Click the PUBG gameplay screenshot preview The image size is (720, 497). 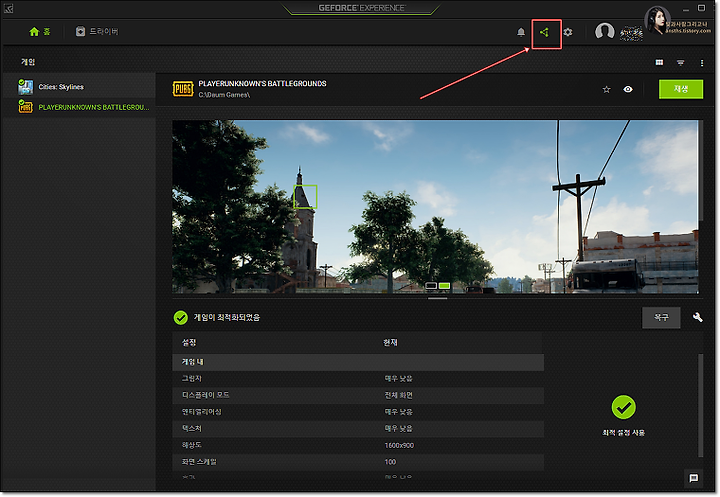click(x=435, y=207)
